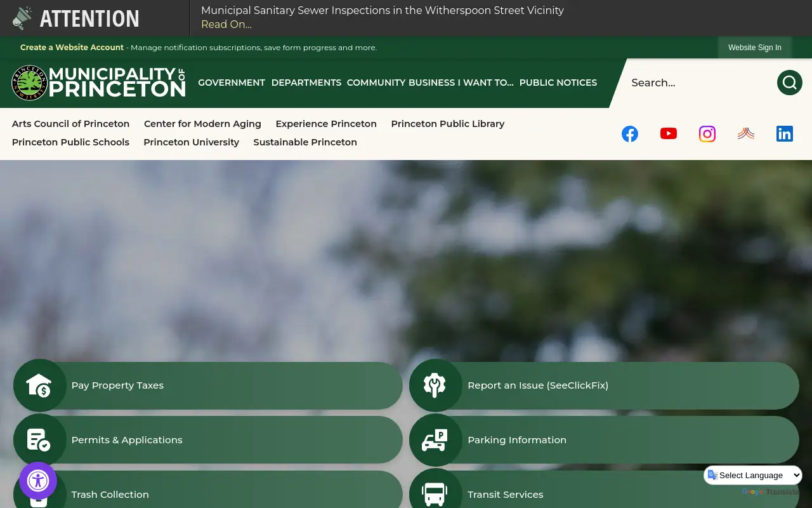Click the Trash Collection label
812x508 pixels.
point(110,495)
